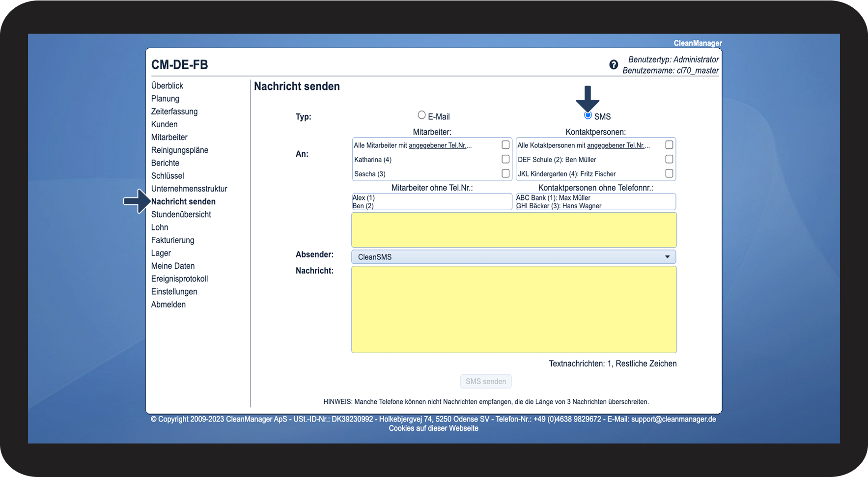Check the box for employee Katharina (4)
Image resolution: width=868 pixels, height=477 pixels.
click(505, 159)
